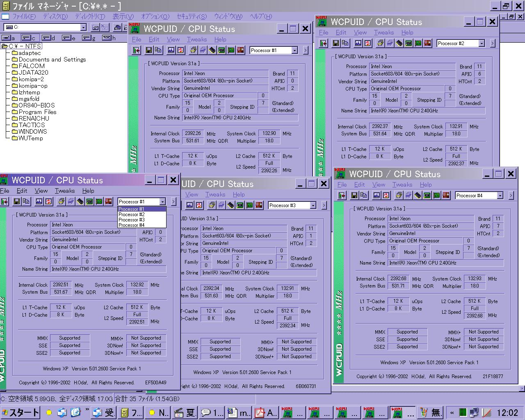525x420 pixels.
Task: Click the Internal Clock value 2392.68 in Processor #4 window
Action: (x=398, y=278)
